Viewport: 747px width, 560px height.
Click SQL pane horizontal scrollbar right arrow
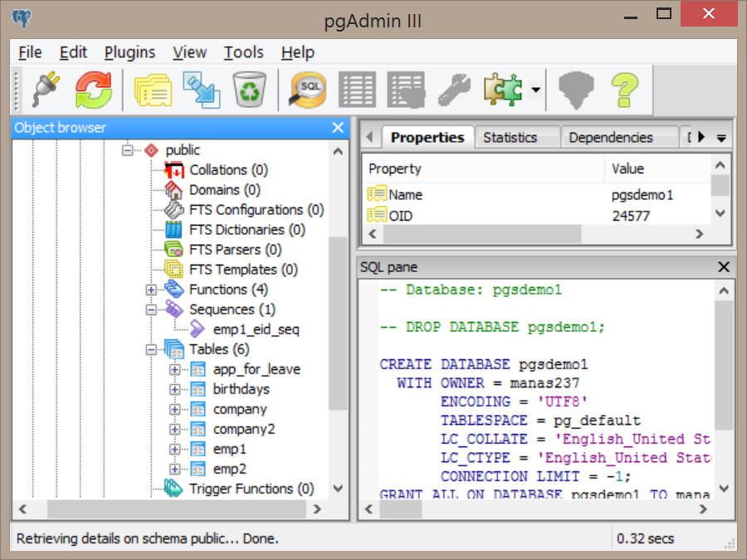pyautogui.click(x=703, y=509)
